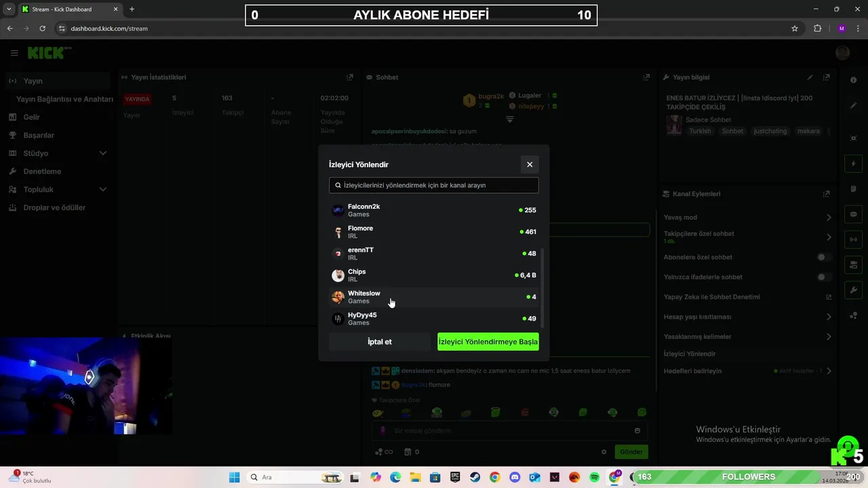Viewport: 868px width, 488px height.
Task: Pick HyDyy45 channel row
Action: pos(434,319)
